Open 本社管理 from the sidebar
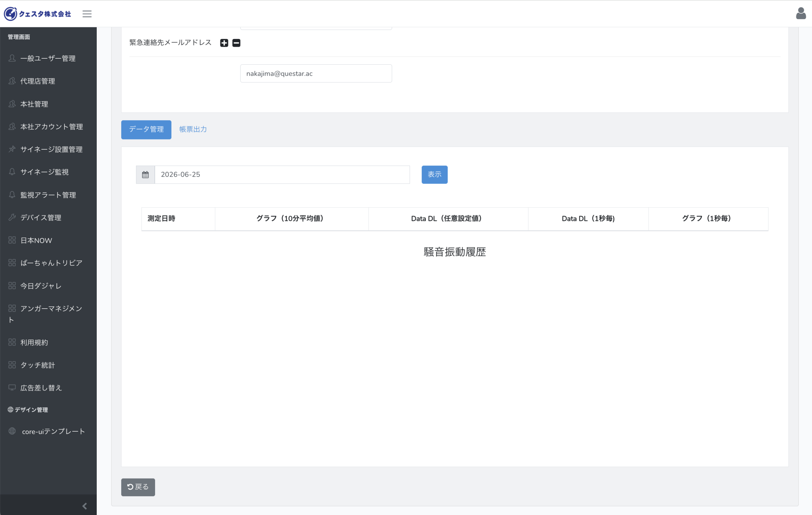This screenshot has width=812, height=515. pyautogui.click(x=48, y=104)
